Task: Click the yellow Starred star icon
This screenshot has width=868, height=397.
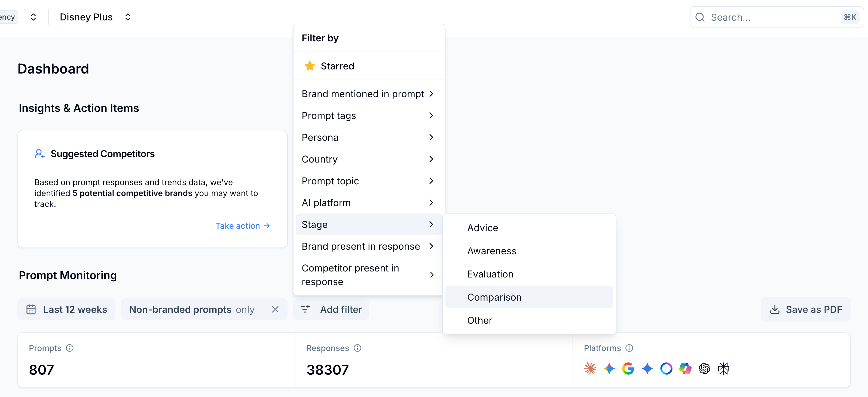Action: [310, 66]
